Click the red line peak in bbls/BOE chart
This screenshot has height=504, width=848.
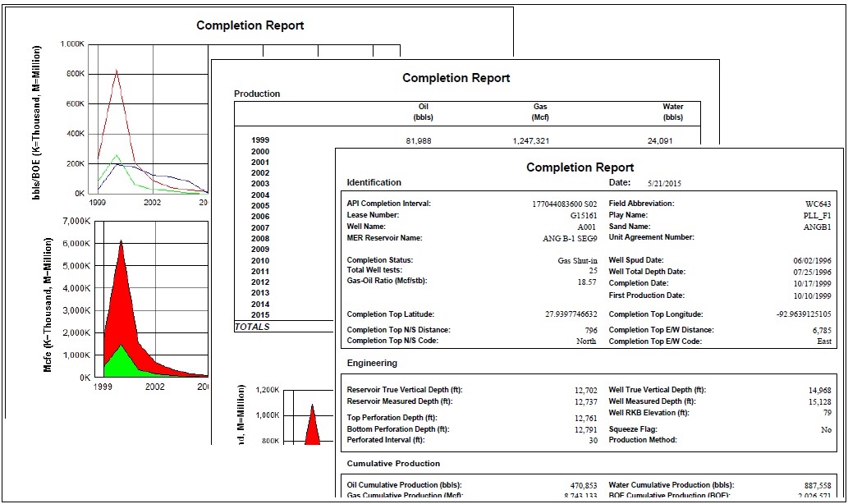[117, 71]
